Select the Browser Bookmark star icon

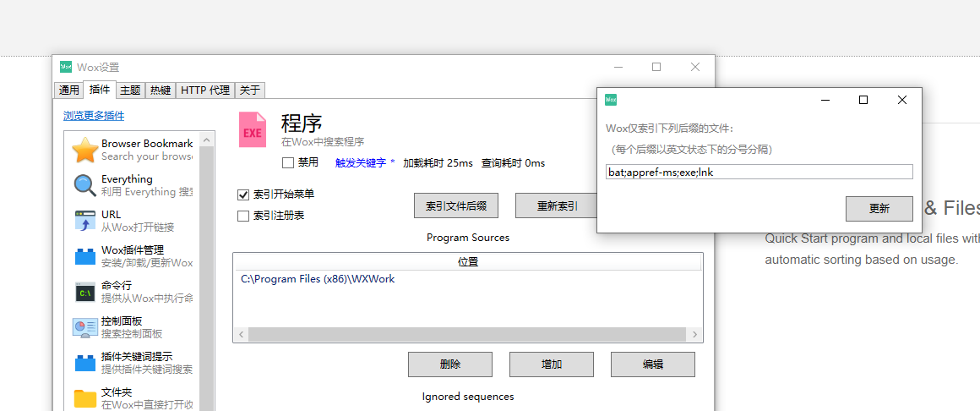[84, 150]
